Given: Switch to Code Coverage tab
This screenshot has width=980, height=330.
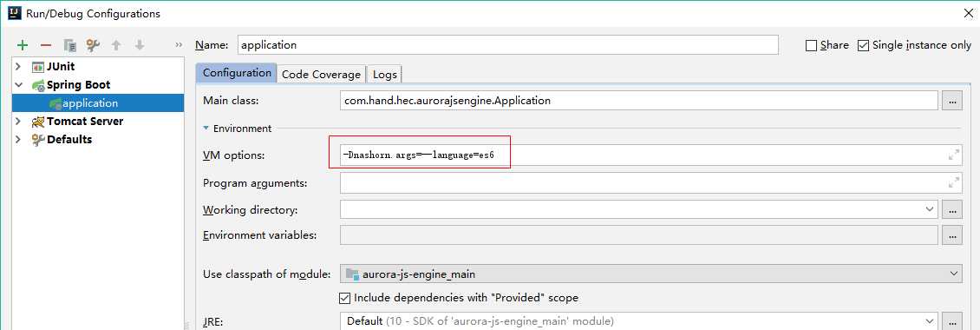Looking at the screenshot, I should click(321, 74).
